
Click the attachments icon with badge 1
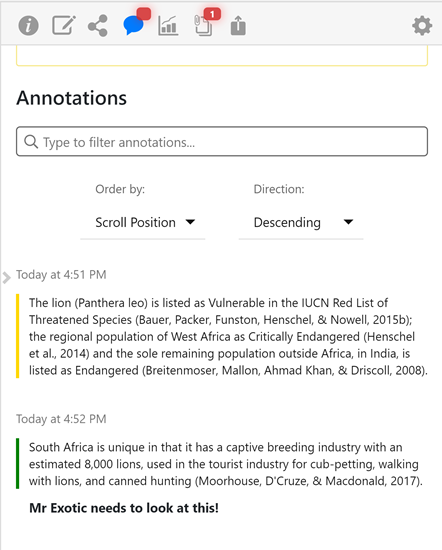(x=204, y=26)
